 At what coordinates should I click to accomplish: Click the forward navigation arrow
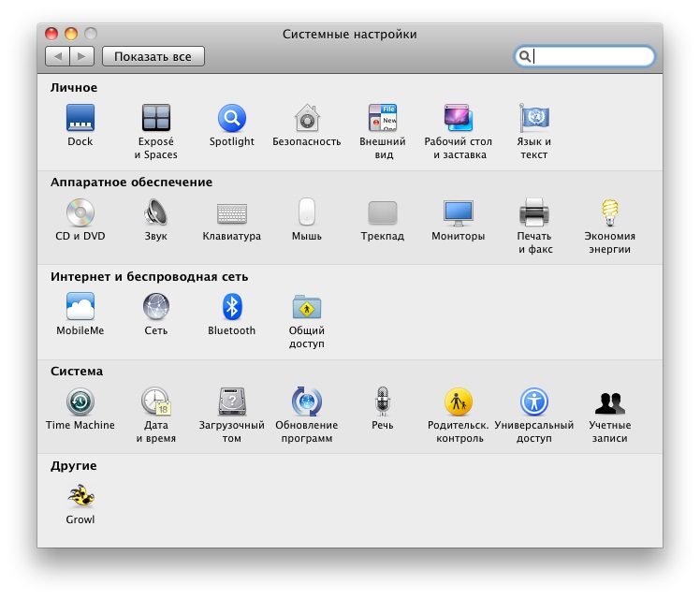point(81,57)
